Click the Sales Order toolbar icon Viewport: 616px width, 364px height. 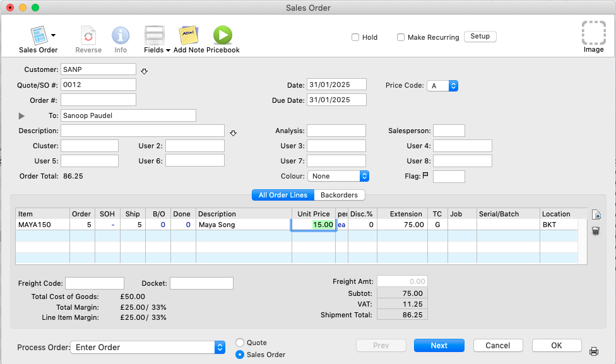tap(39, 36)
